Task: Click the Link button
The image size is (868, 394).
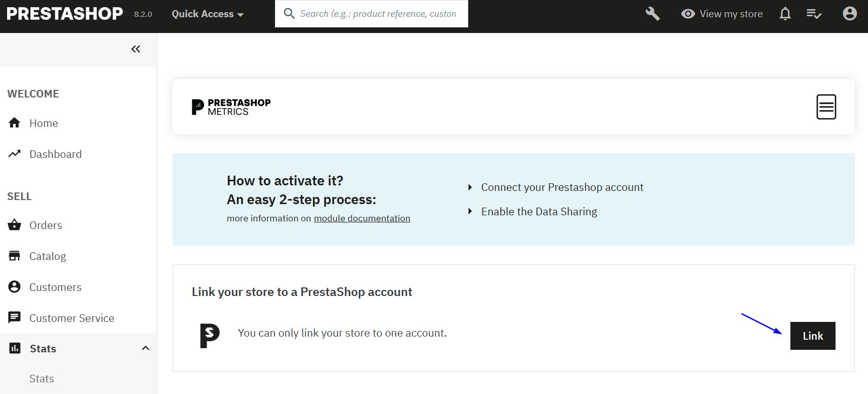Action: pos(813,336)
